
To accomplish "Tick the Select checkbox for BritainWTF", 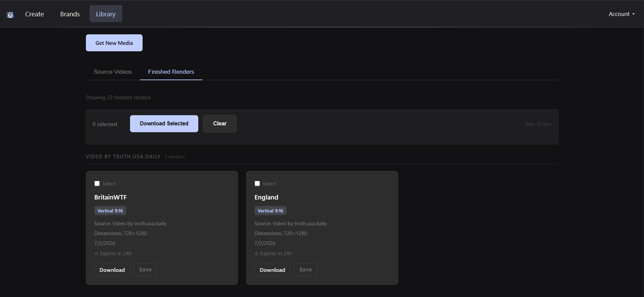I will tap(97, 184).
